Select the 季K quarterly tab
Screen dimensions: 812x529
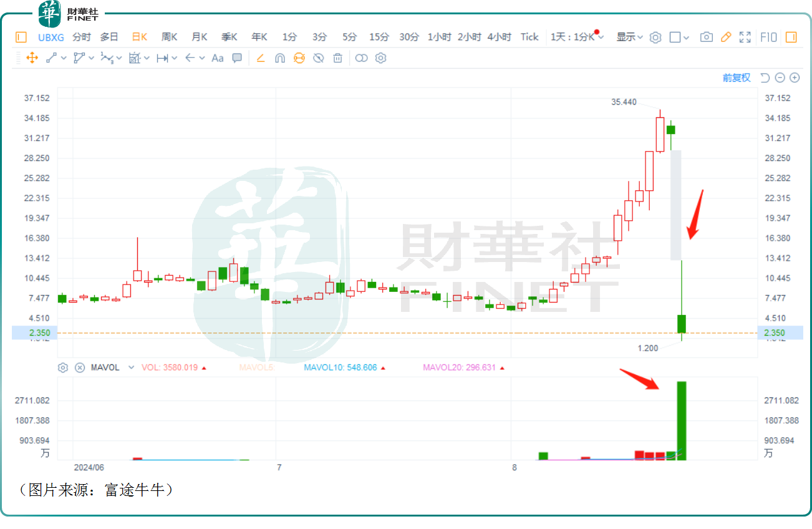230,37
